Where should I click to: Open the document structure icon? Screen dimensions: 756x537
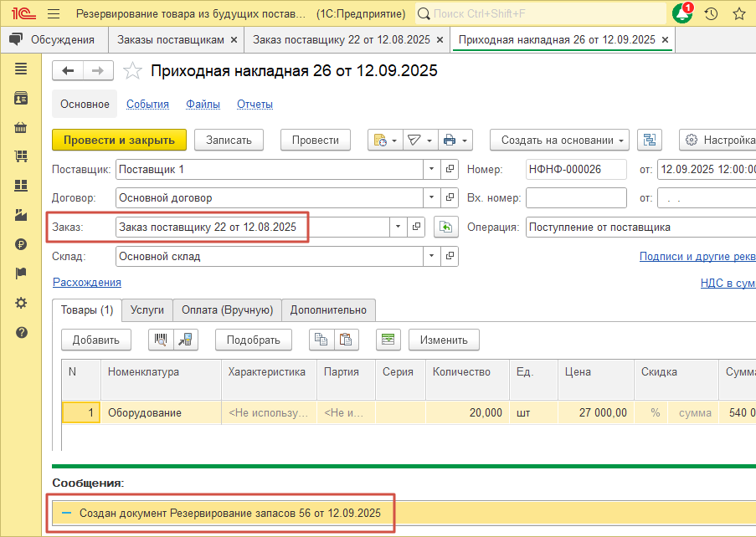(x=650, y=140)
